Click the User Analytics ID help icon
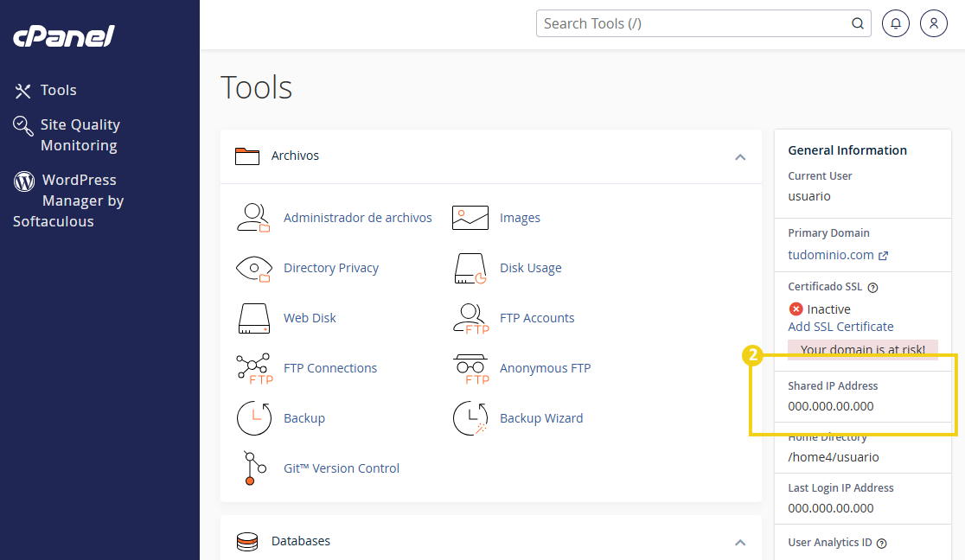This screenshot has width=965, height=560. pyautogui.click(x=881, y=544)
